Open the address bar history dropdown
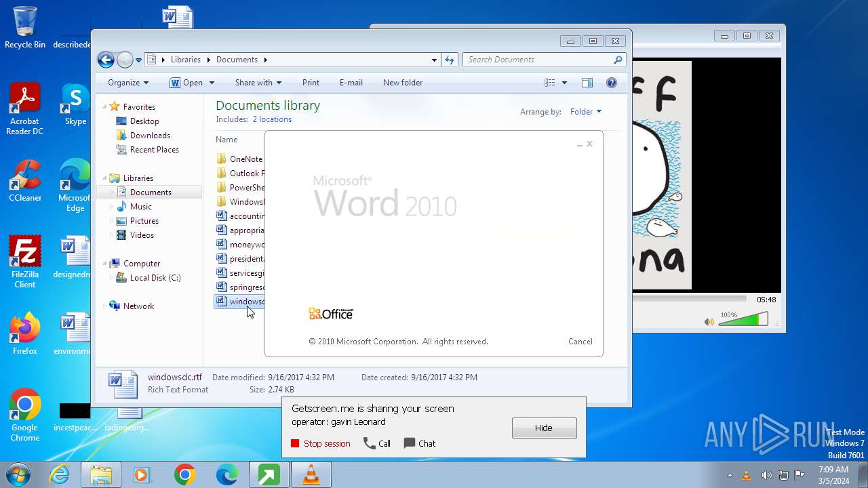This screenshot has width=868, height=488. (434, 60)
